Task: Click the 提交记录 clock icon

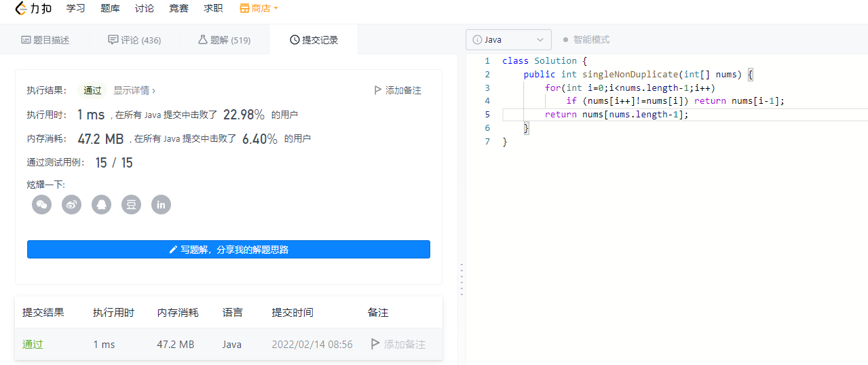Action: (x=295, y=40)
